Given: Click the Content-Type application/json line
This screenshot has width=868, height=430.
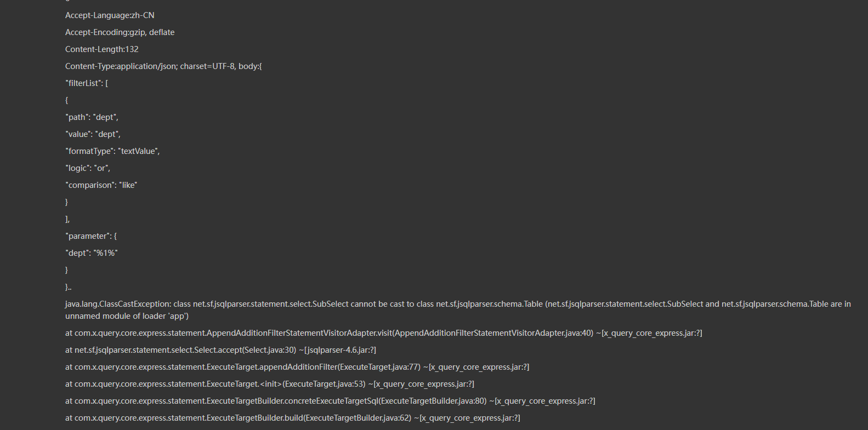Looking at the screenshot, I should tap(163, 66).
